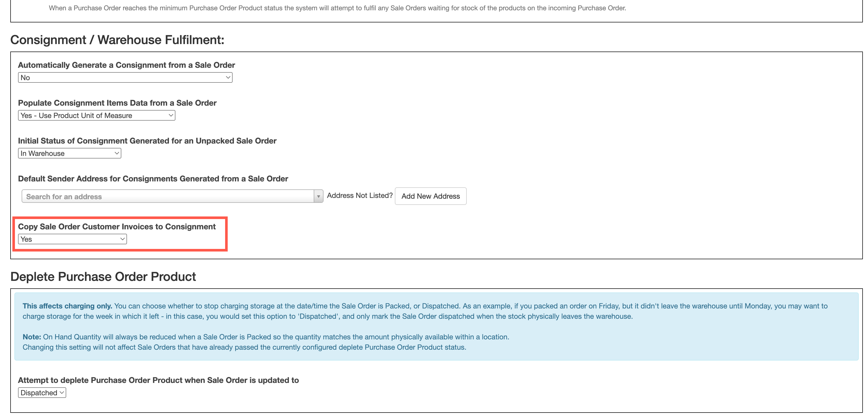Expand the Initial Status of Consignment dropdown

tap(69, 153)
